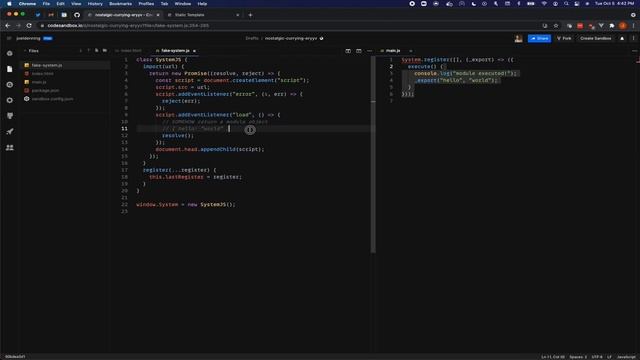The image size is (640, 360).
Task: Click the split editor icon above code
Action: (348, 51)
